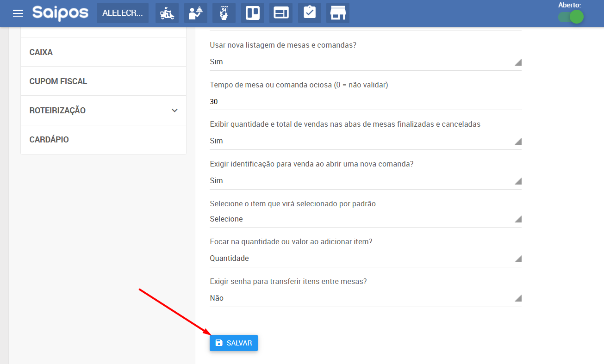Viewport: 604px width, 364px height.
Task: Click the panel layout icon
Action: [x=281, y=13]
